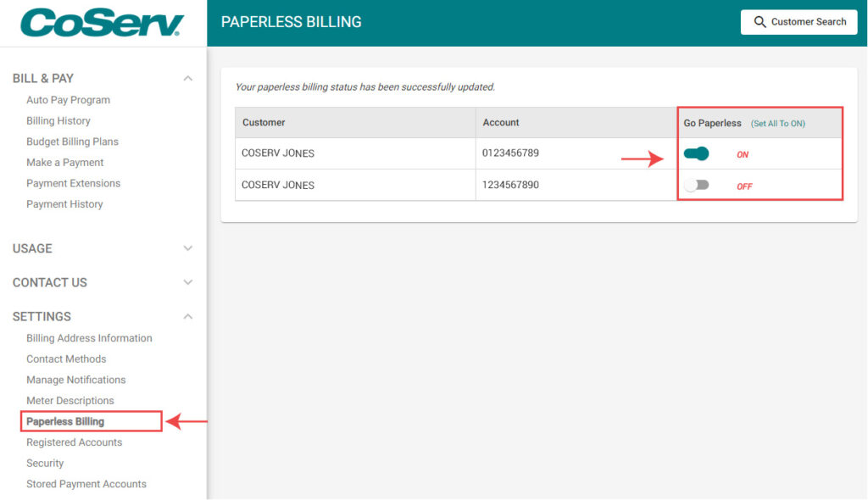Select Meter Descriptions under Settings
The height and width of the screenshot is (500, 868).
[x=70, y=400]
